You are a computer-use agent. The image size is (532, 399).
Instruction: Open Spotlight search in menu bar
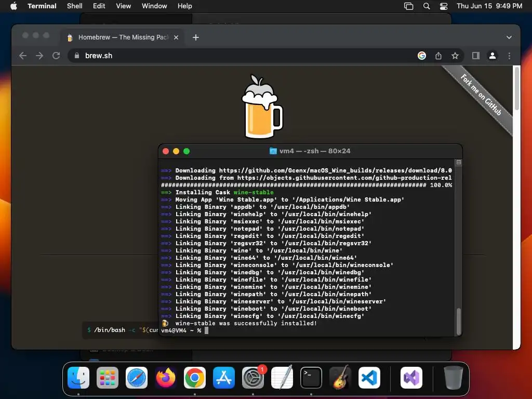pos(427,6)
